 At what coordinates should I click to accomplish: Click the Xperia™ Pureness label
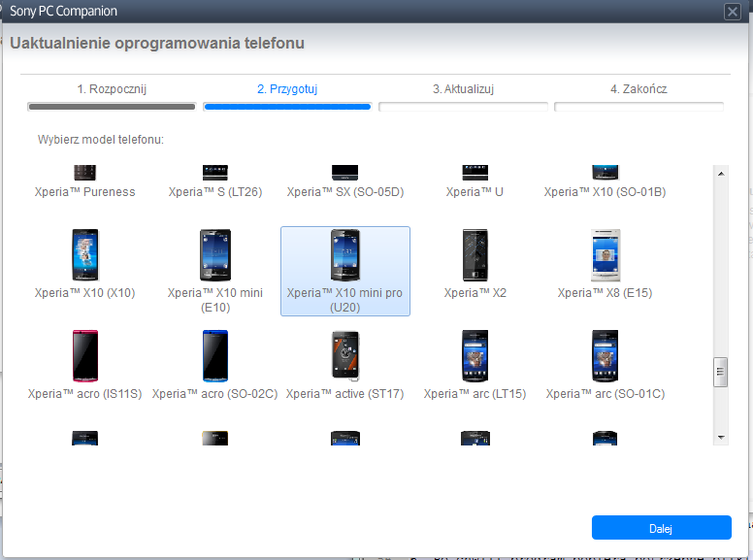(x=85, y=192)
